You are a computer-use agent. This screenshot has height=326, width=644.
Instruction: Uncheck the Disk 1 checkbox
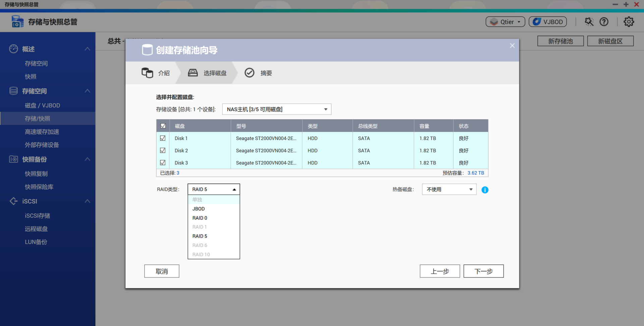coord(163,138)
